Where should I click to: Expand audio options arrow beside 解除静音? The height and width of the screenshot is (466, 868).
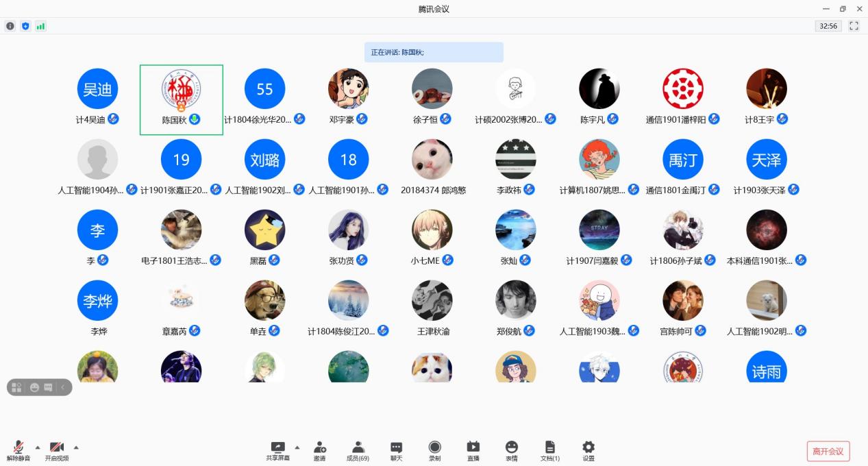(38, 447)
